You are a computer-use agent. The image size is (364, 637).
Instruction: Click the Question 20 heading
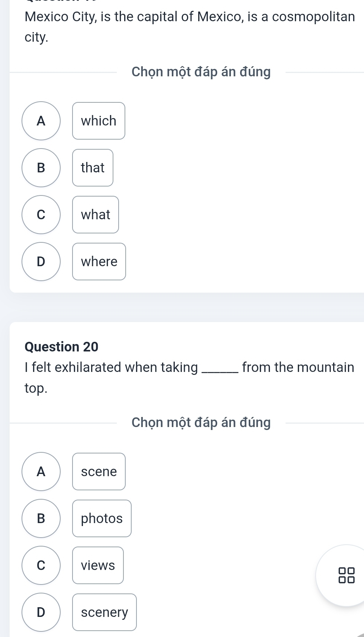[x=61, y=347]
